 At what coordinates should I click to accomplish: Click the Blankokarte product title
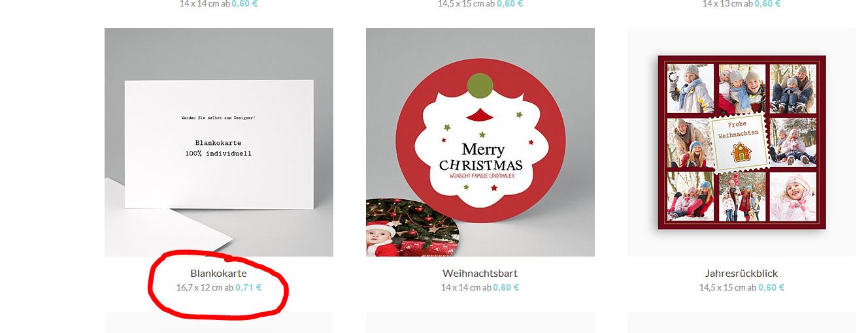218,273
